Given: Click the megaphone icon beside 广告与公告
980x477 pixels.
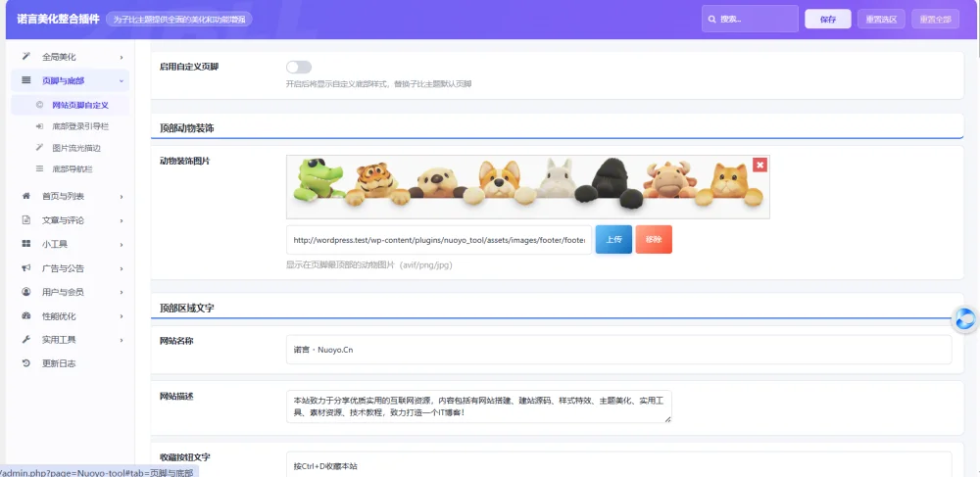Looking at the screenshot, I should point(26,267).
